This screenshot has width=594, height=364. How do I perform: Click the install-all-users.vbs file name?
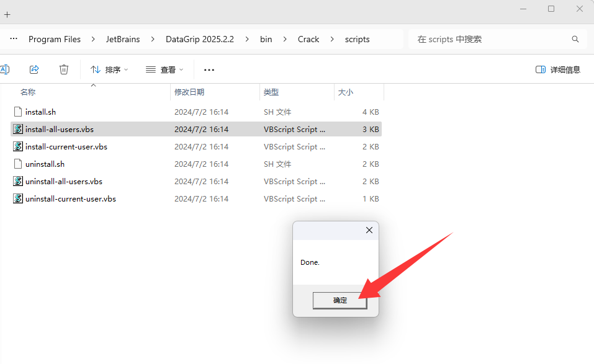[60, 130]
